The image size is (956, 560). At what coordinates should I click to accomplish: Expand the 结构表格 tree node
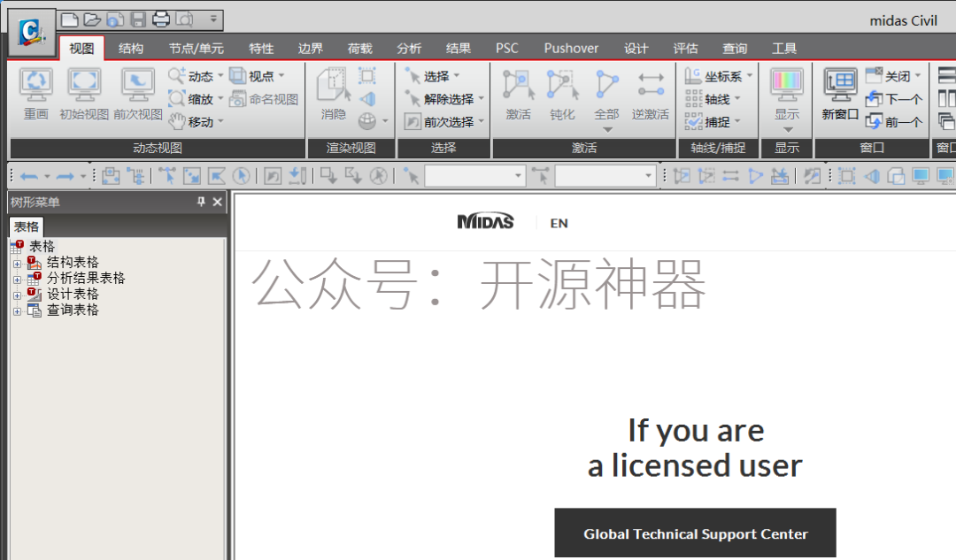point(17,264)
